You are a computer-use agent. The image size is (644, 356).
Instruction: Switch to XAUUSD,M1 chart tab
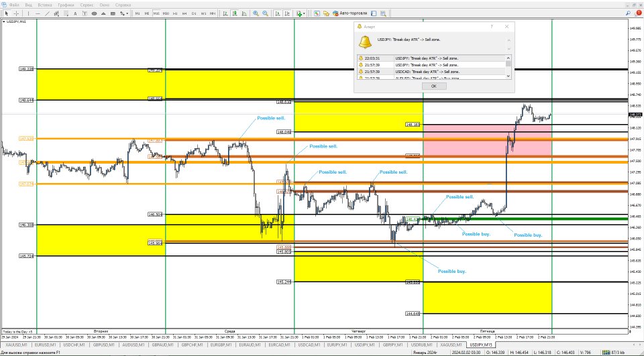click(x=16, y=345)
